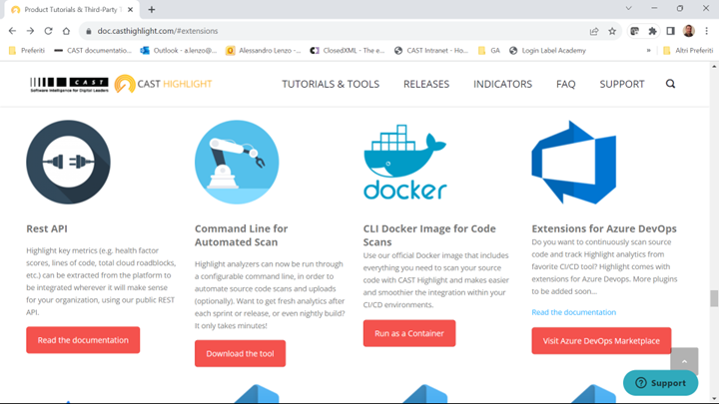
Task: Click scrollbar up arrow
Action: pos(714,66)
